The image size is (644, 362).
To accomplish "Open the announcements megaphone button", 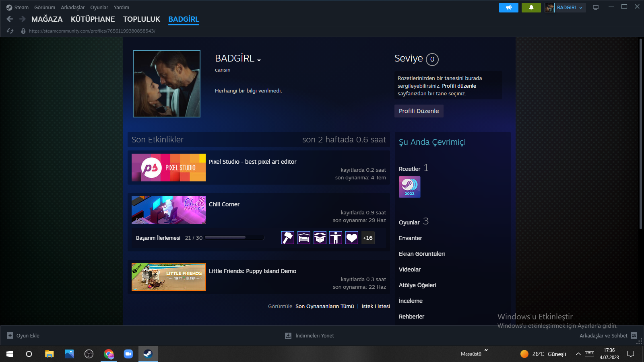I will point(509,8).
